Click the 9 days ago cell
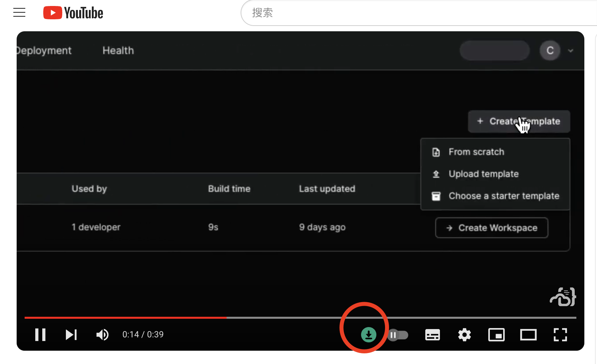The height and width of the screenshot is (364, 597). [x=322, y=227]
